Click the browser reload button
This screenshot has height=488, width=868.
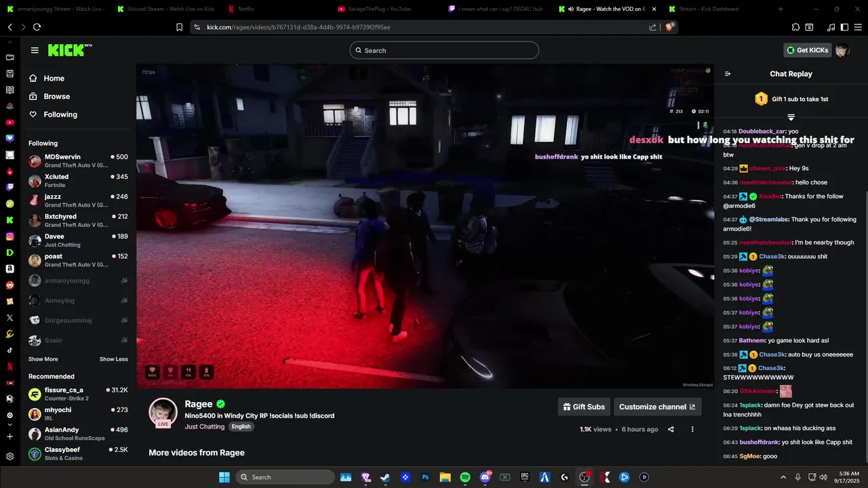point(37,27)
